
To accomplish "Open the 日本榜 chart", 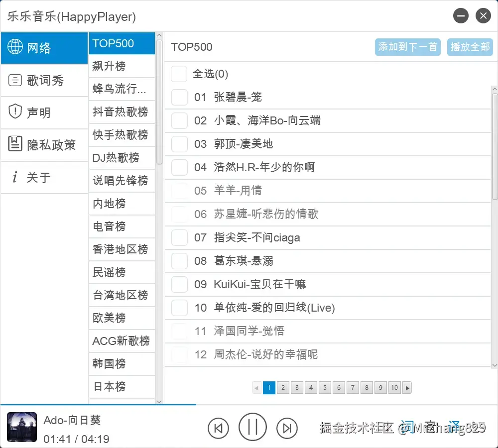I will [x=122, y=386].
